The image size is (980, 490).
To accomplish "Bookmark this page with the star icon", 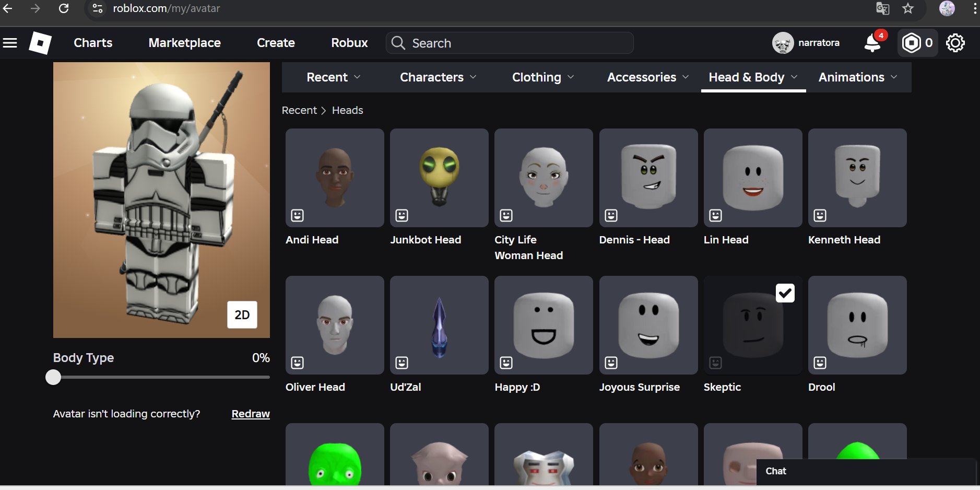I will pos(908,8).
